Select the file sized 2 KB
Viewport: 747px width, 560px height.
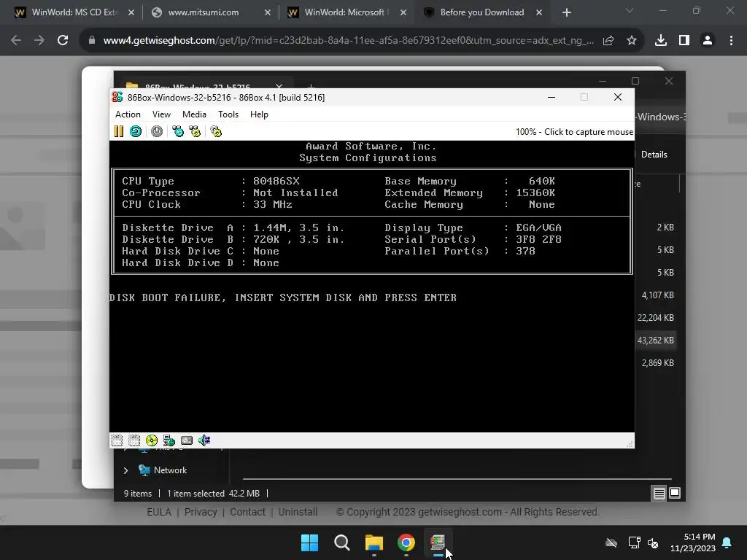point(665,227)
